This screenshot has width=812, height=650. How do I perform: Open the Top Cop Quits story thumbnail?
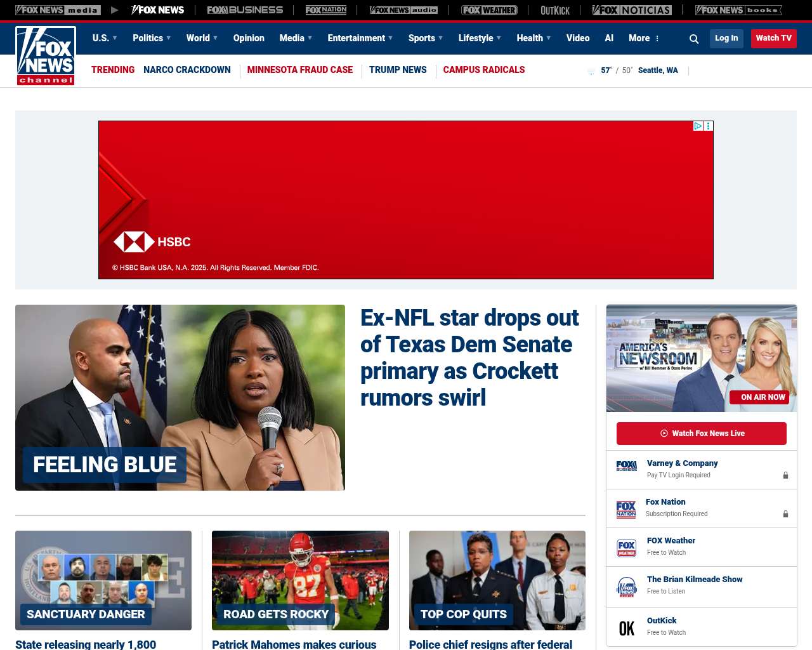(x=497, y=580)
